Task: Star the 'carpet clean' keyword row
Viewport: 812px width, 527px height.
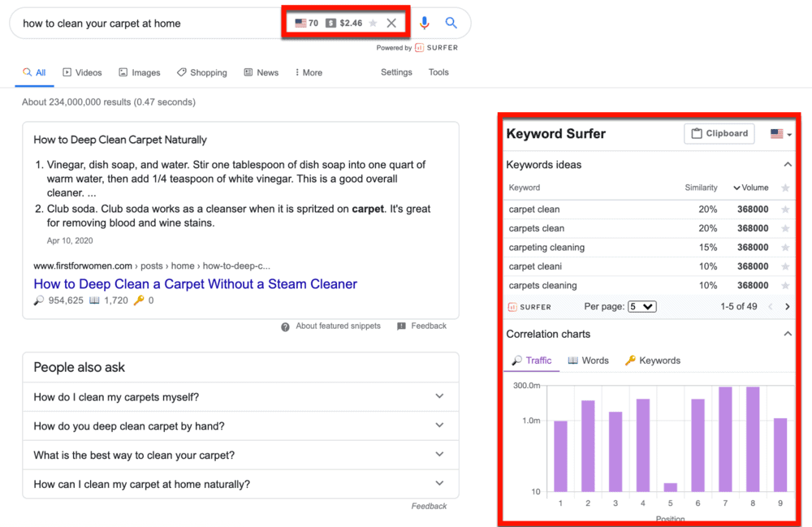Action: click(x=784, y=209)
